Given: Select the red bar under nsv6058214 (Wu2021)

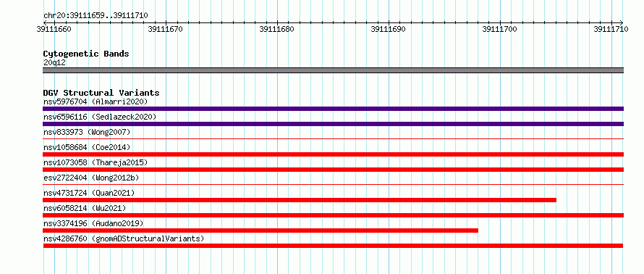Looking at the screenshot, I should coord(333,215).
